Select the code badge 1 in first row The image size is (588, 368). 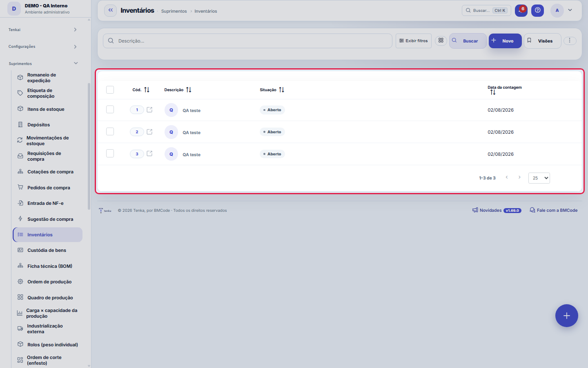(x=137, y=110)
